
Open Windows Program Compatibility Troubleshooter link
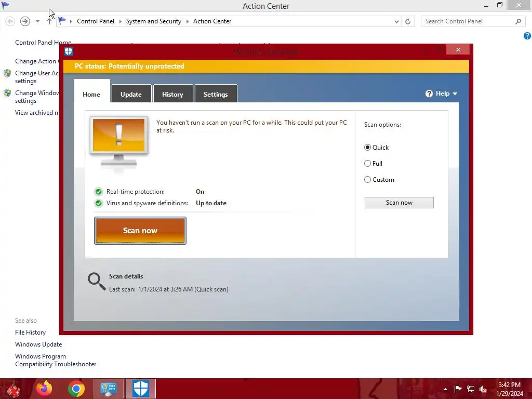point(56,361)
